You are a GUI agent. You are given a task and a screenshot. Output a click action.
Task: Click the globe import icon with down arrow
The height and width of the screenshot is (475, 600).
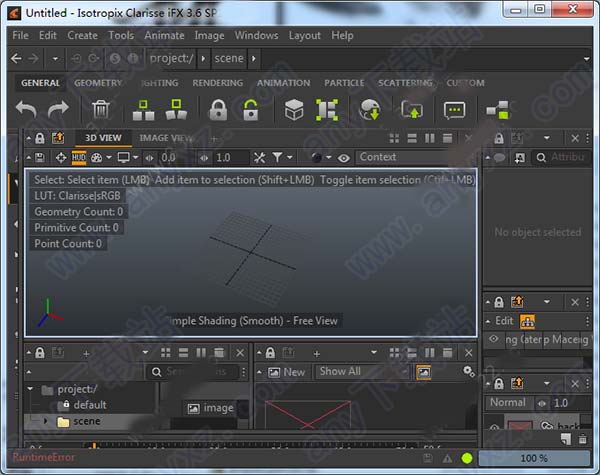point(370,110)
